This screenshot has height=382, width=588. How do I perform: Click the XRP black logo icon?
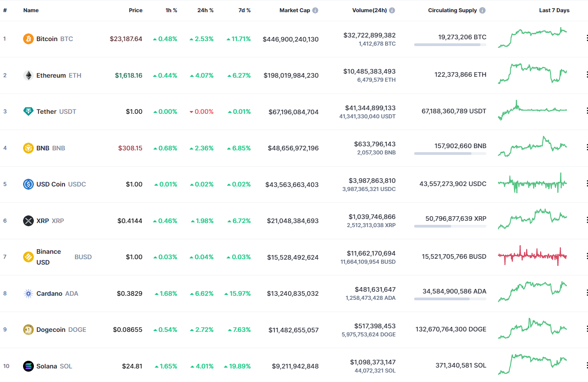(28, 220)
